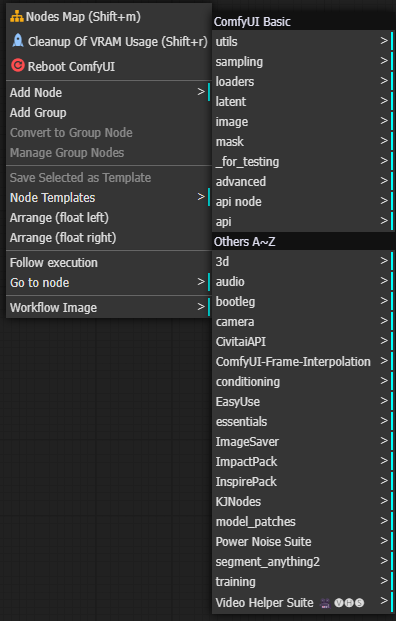Image resolution: width=396 pixels, height=621 pixels.
Task: Open the audio node category
Action: tap(303, 282)
